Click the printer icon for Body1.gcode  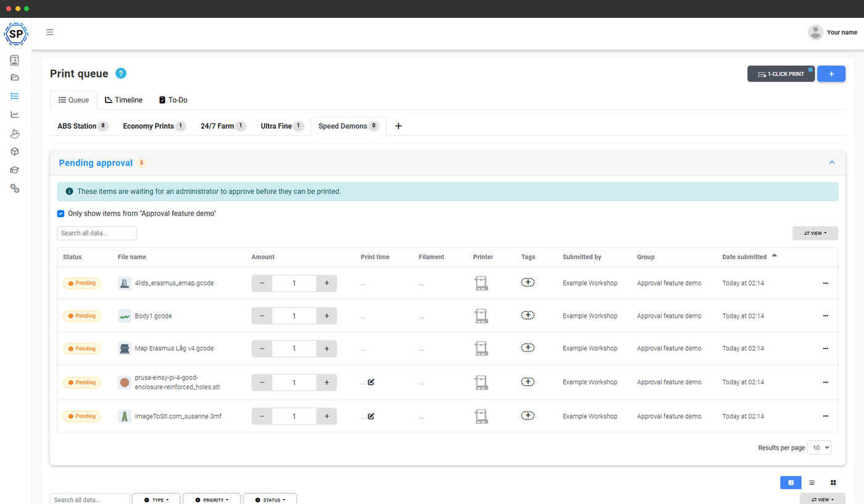[480, 316]
